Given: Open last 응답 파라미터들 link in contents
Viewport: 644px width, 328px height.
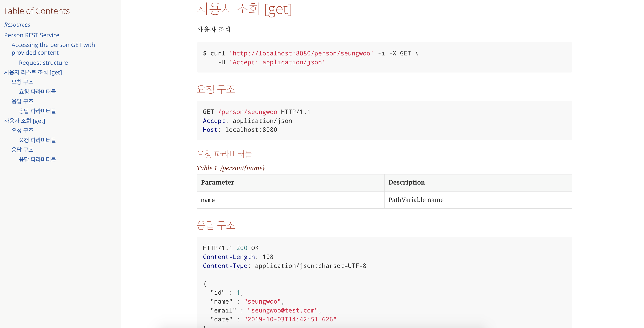Looking at the screenshot, I should pyautogui.click(x=38, y=159).
